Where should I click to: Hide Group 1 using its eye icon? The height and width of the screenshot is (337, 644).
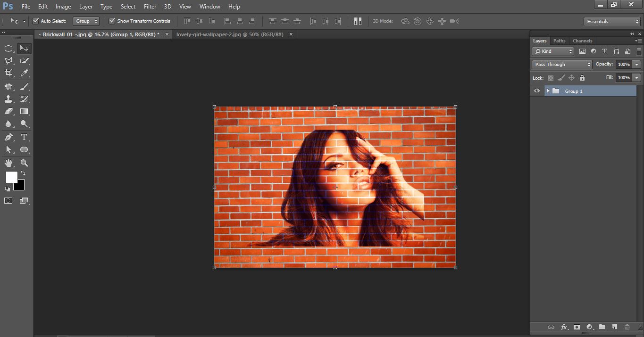[536, 90]
